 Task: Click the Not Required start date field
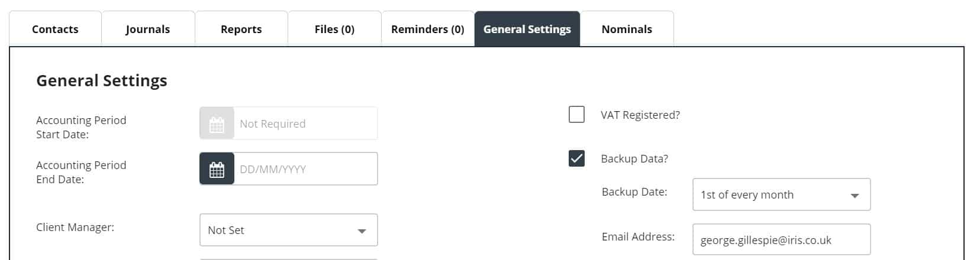[305, 124]
